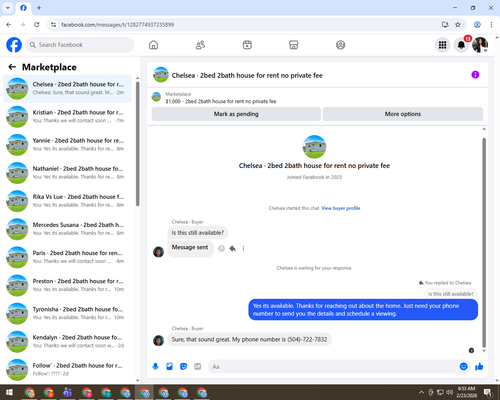Reply to the 'Message sent' bubble
The width and height of the screenshot is (500, 400).
(233, 248)
